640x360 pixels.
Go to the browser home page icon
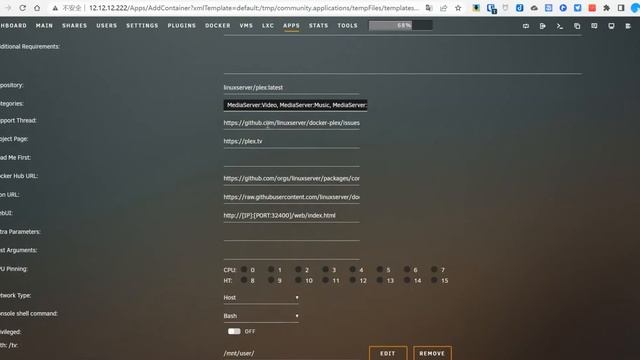tap(37, 8)
